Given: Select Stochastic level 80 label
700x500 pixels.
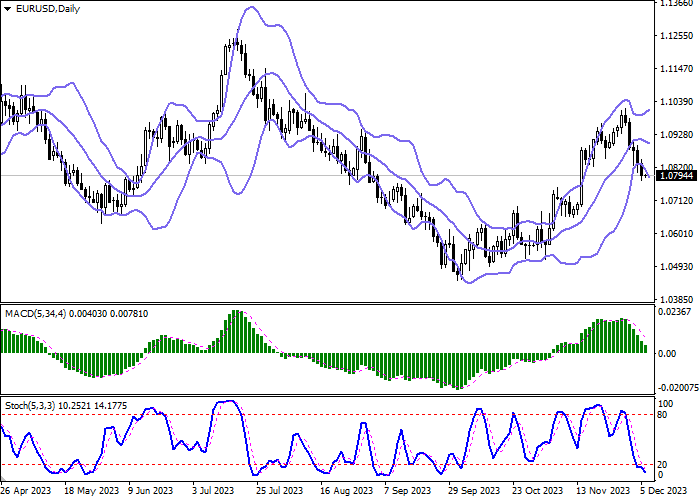Looking at the screenshot, I should click(x=663, y=415).
